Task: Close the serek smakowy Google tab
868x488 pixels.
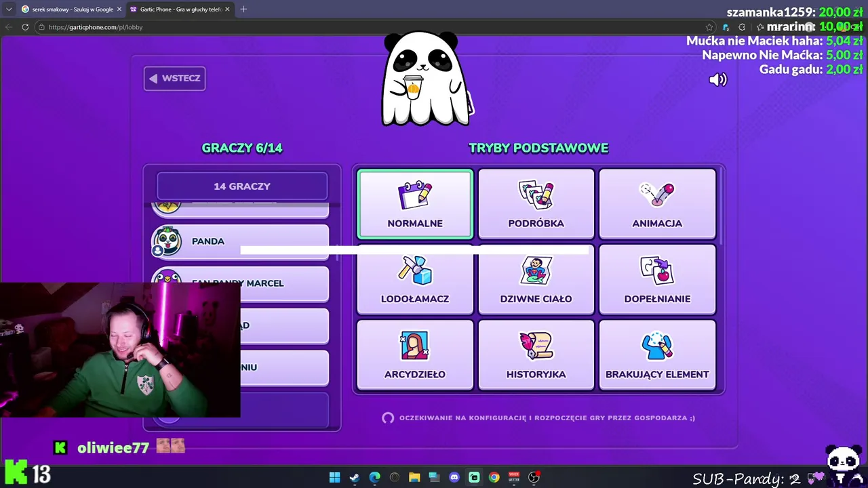Action: pos(119,9)
